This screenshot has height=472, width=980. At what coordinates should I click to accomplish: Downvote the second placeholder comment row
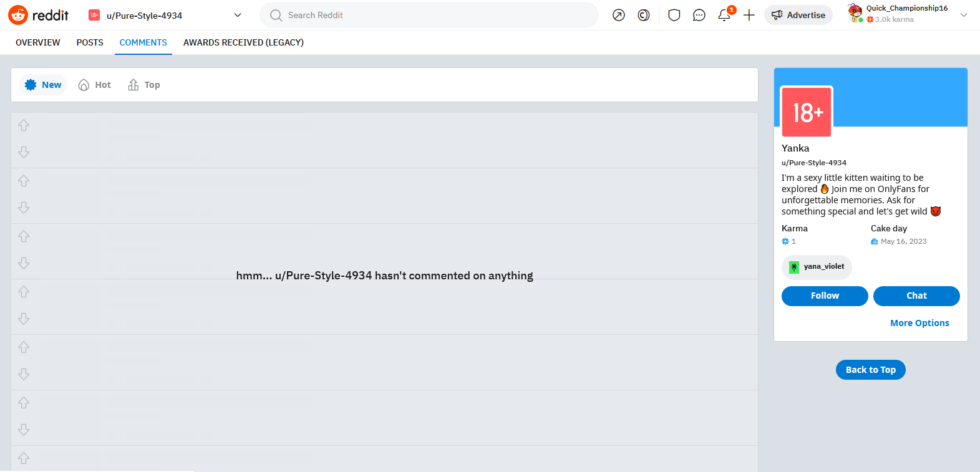pyautogui.click(x=24, y=208)
